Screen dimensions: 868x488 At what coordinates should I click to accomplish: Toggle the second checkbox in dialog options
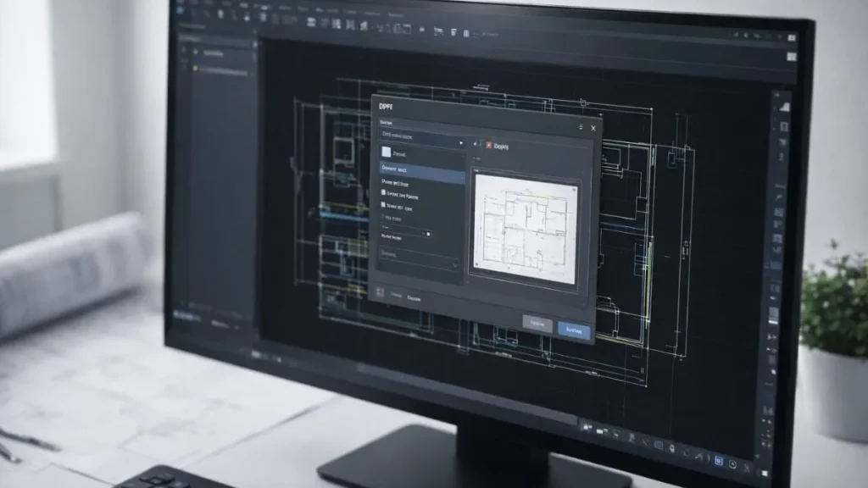tap(384, 205)
